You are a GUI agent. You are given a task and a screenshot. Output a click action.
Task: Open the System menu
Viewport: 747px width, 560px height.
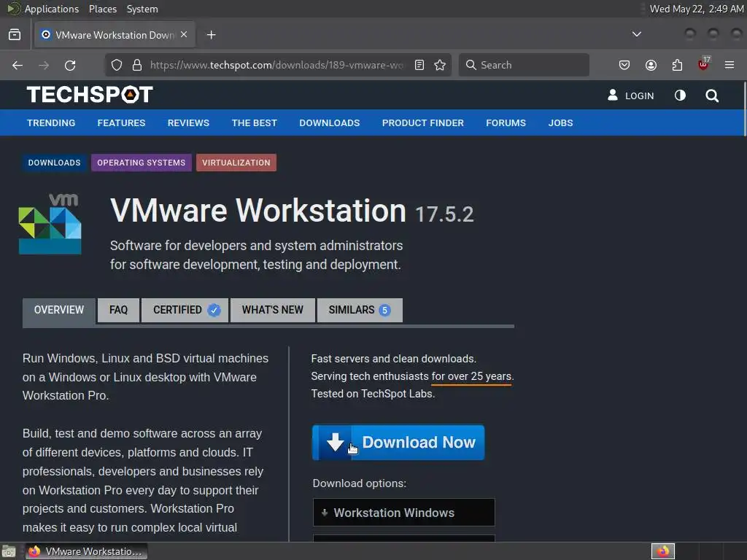coord(142,9)
